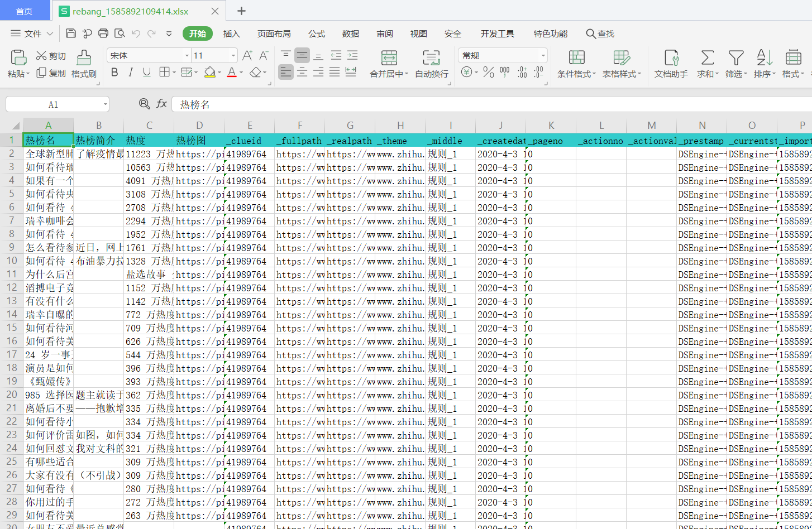Add a new document tab with plus
Screen dimensions: 812x529
[x=241, y=11]
